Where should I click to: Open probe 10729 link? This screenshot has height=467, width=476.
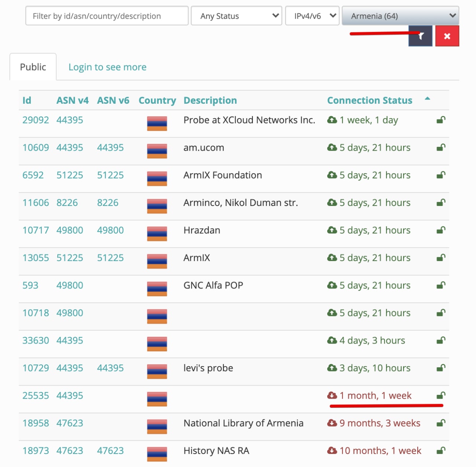[36, 368]
